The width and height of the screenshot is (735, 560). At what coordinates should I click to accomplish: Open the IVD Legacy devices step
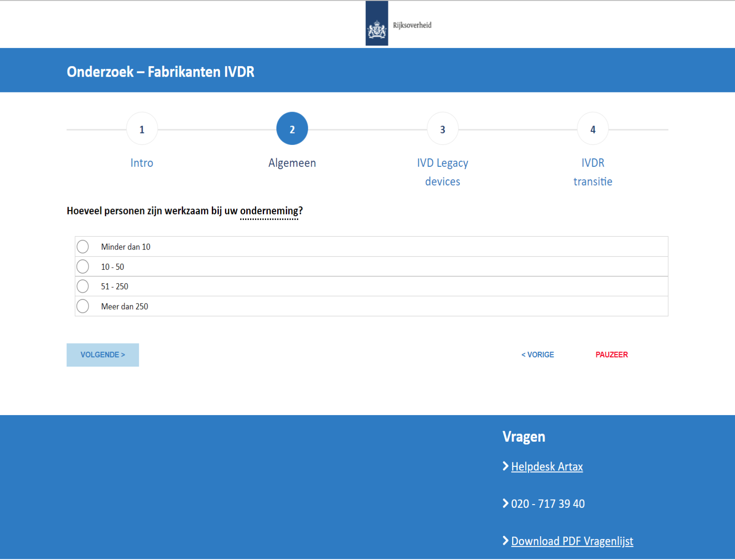click(442, 172)
